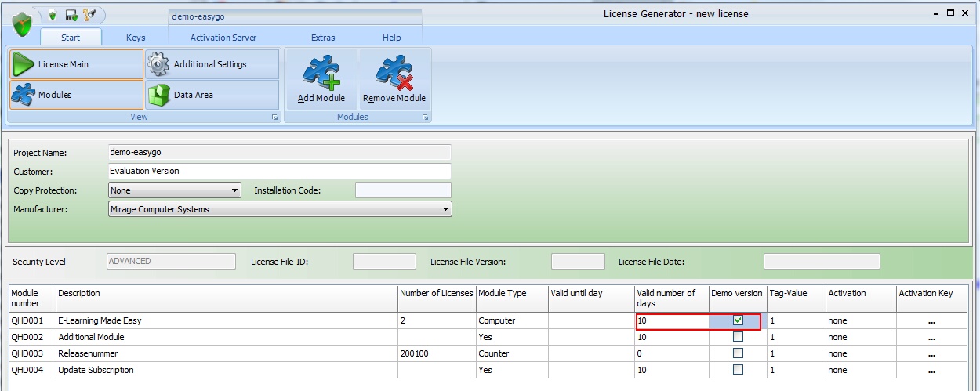
Task: Click the small shield quick-access icon
Action: tap(53, 15)
